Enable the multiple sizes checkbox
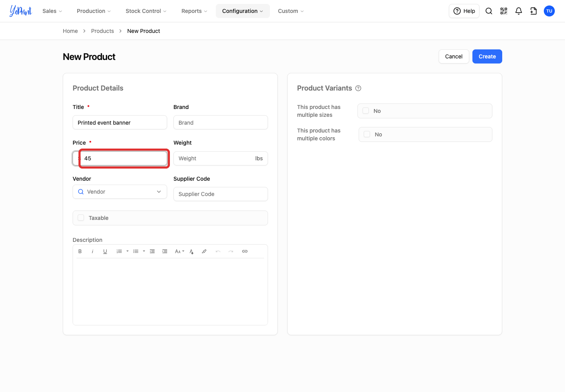The width and height of the screenshot is (565, 392). [x=366, y=111]
